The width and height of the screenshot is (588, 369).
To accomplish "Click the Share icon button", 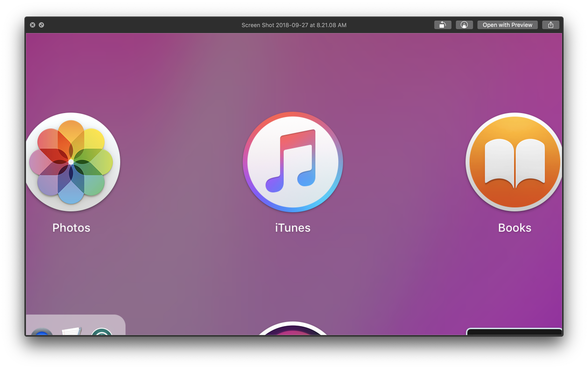I will click(551, 25).
